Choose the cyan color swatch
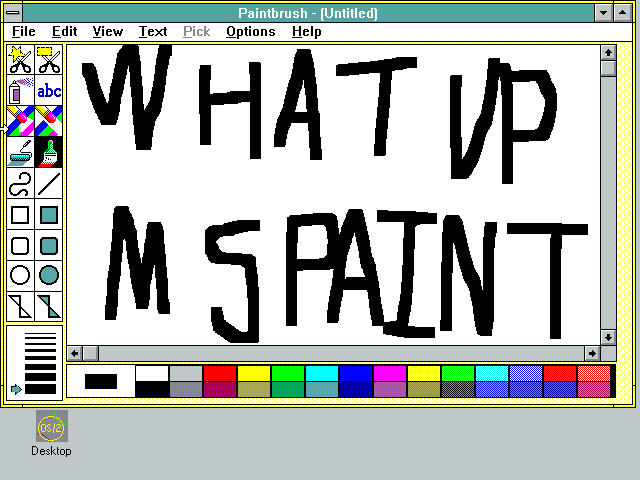This screenshot has width=640, height=480. click(322, 373)
